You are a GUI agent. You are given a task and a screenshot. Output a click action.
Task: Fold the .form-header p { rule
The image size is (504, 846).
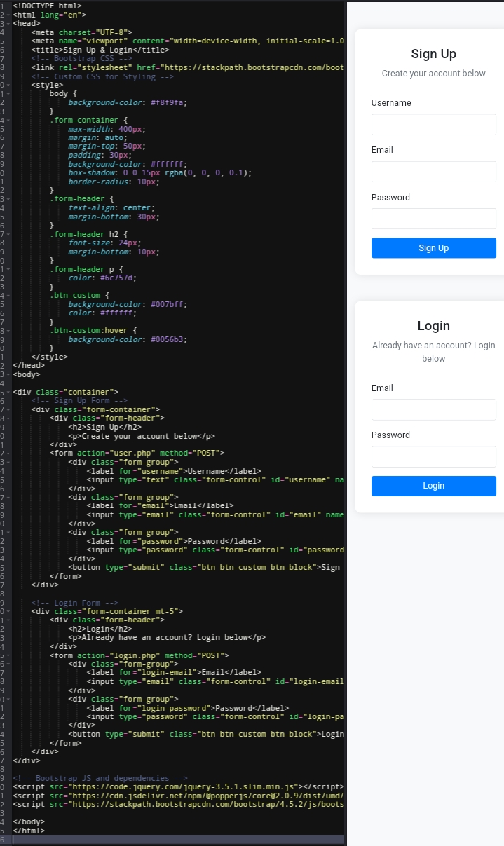point(8,269)
